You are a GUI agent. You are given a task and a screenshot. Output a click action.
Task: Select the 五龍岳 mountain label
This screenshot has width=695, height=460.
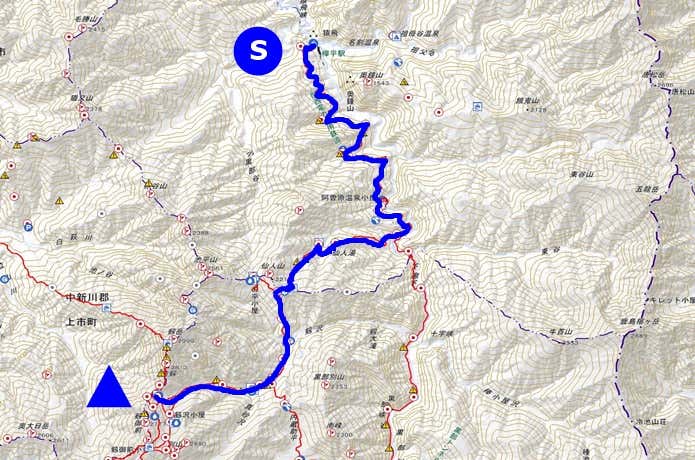pyautogui.click(x=649, y=190)
